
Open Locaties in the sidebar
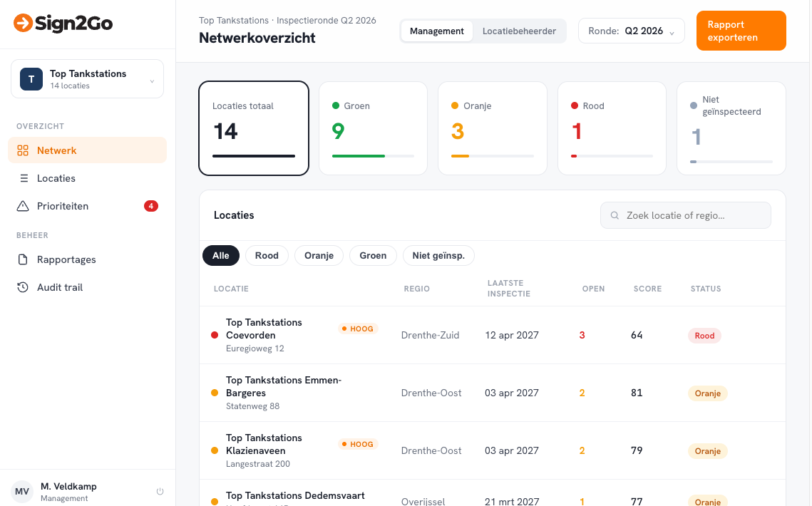pos(88,178)
